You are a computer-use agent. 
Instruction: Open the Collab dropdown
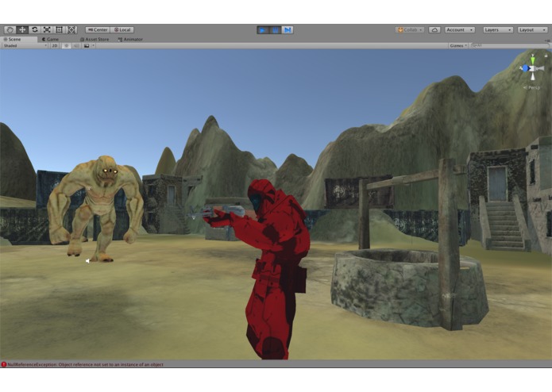click(x=410, y=30)
